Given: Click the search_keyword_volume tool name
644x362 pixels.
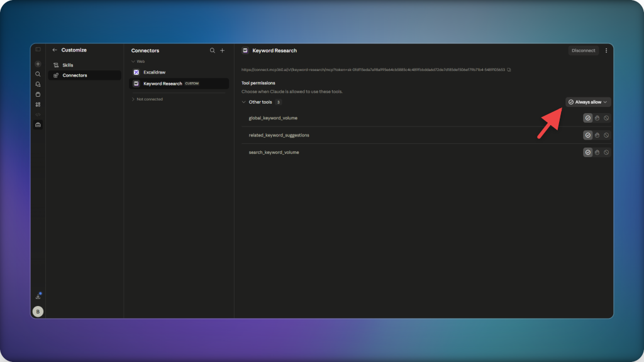Looking at the screenshot, I should 274,152.
